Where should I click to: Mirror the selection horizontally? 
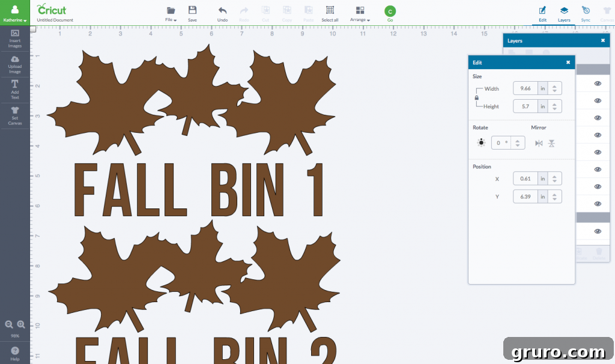(539, 143)
